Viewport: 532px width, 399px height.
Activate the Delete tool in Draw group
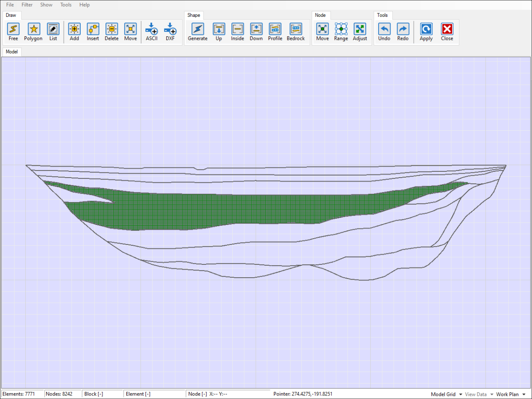112,32
